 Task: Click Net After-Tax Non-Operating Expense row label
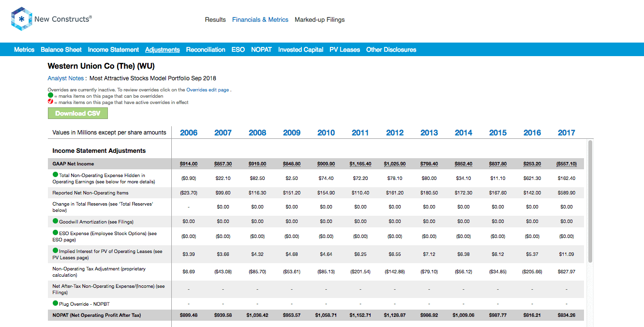point(108,289)
